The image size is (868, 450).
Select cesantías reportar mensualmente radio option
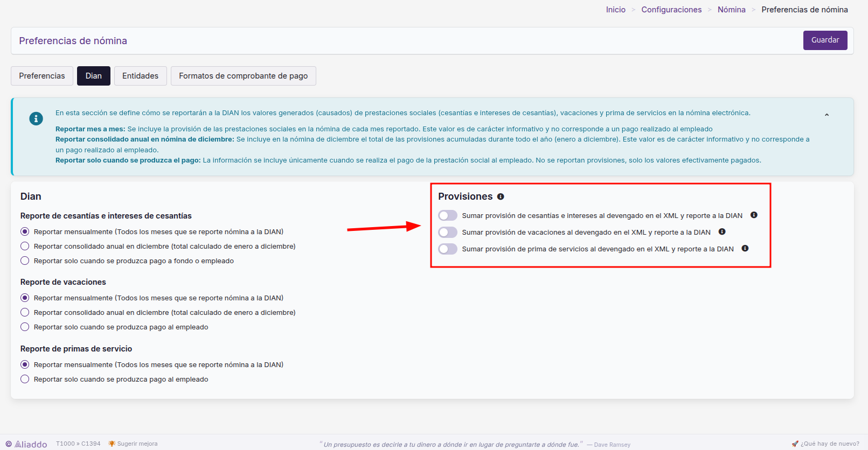point(25,231)
